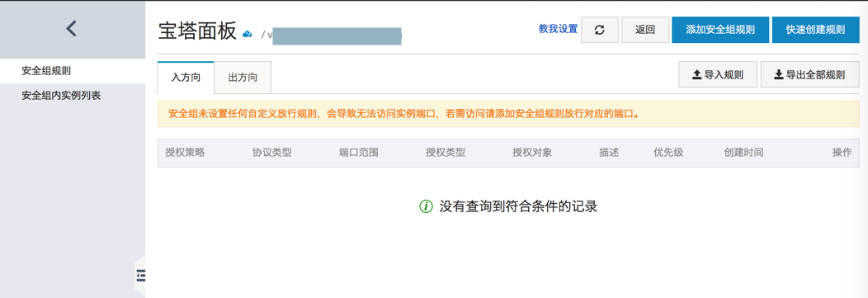Click the 端口范围 column header
Viewport: 868px width, 298px height.
coord(359,153)
